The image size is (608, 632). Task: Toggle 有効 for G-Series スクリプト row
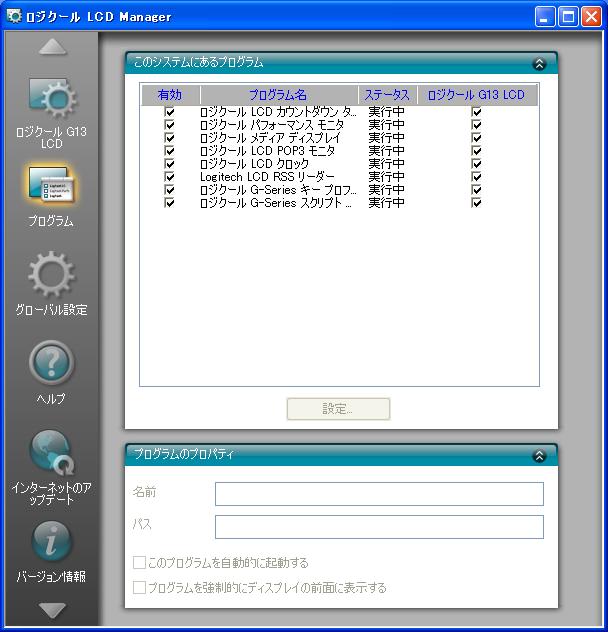click(170, 202)
